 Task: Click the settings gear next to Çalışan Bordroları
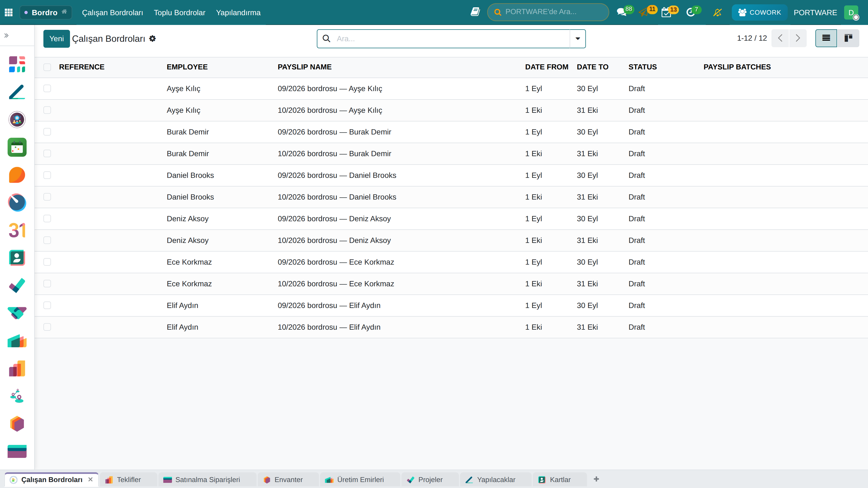point(153,39)
